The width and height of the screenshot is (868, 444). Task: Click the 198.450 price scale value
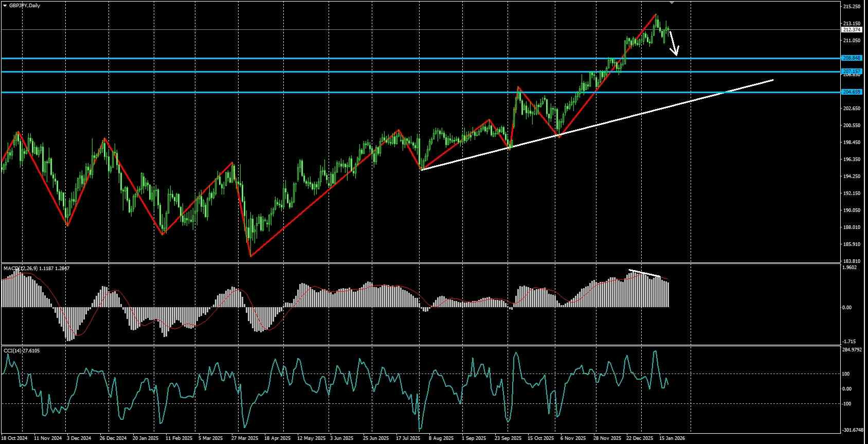852,143
